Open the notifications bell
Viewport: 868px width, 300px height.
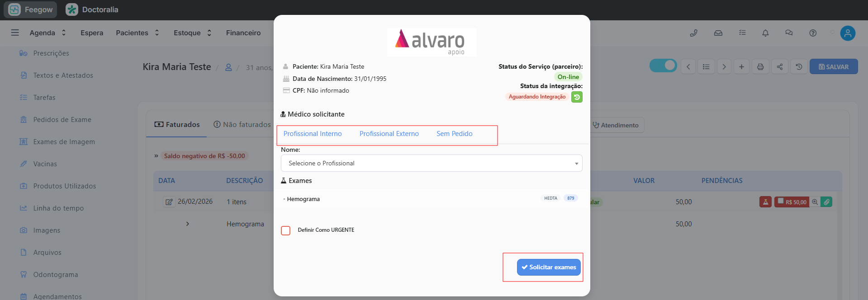[765, 33]
